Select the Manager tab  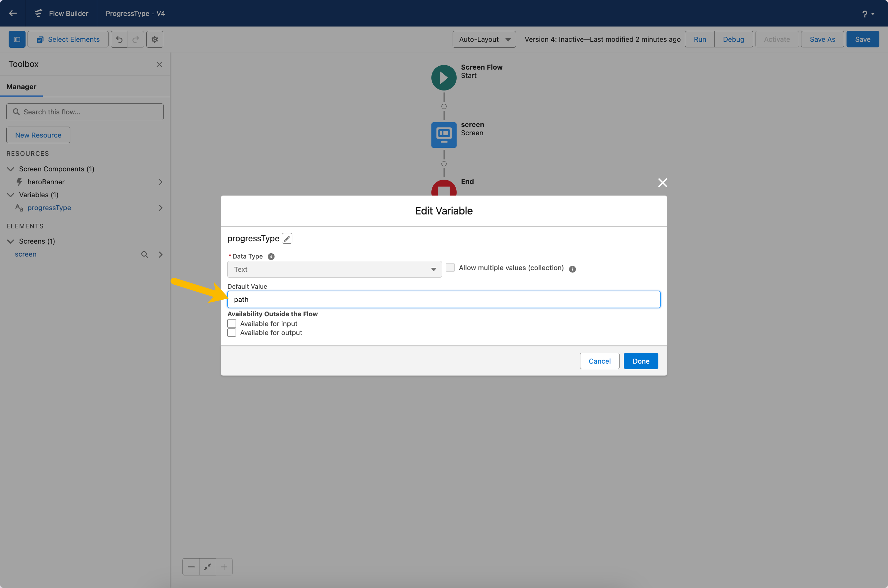click(21, 87)
